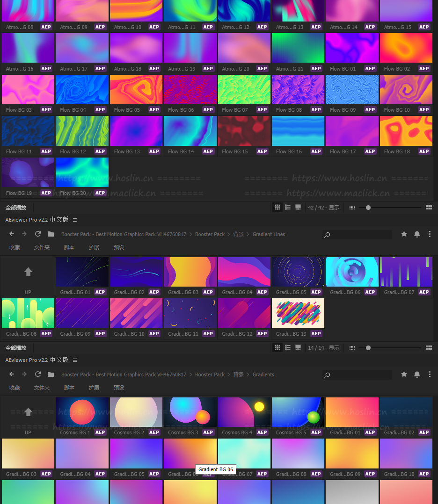The height and width of the screenshot is (504, 438).
Task: Select Flow BG 19 thumbnail
Action: 28,172
